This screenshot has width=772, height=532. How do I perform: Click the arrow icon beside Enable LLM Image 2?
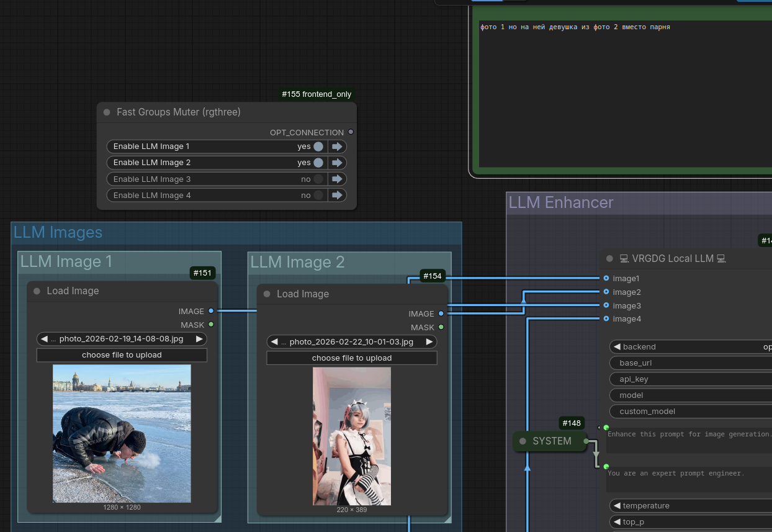(337, 163)
